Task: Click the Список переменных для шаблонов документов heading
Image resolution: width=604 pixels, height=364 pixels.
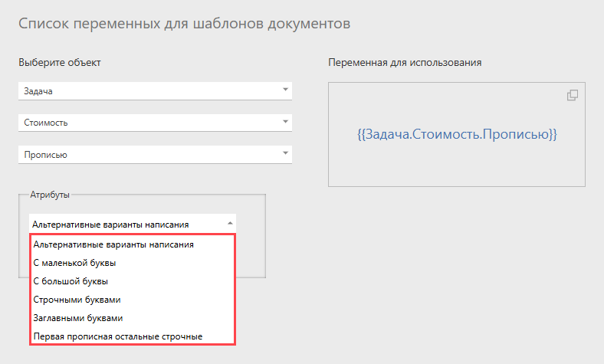Action: (185, 24)
